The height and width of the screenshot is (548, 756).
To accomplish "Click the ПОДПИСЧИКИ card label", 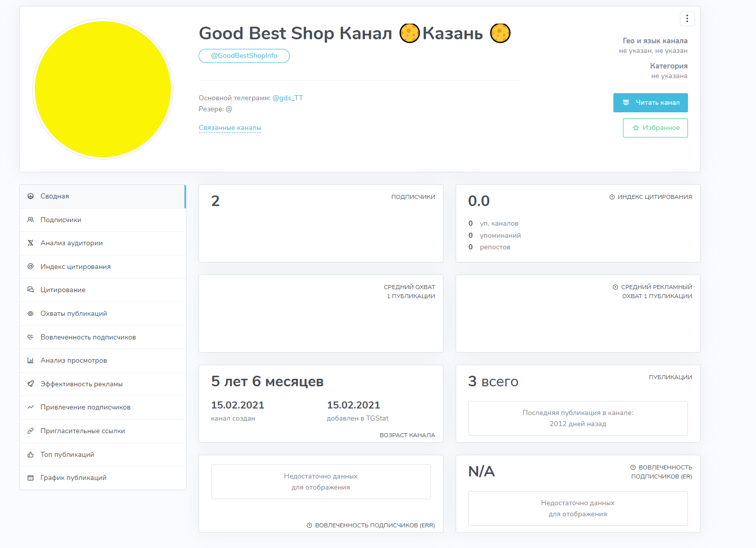I will coord(413,197).
